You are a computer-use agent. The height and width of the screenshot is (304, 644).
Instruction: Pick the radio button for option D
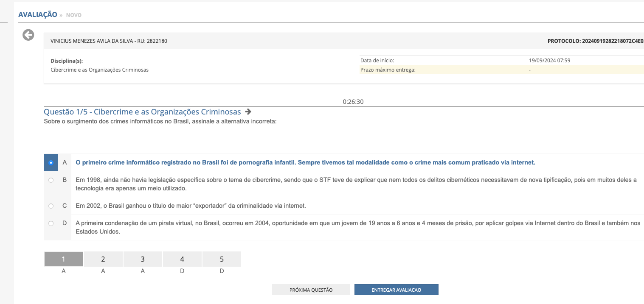pyautogui.click(x=51, y=223)
